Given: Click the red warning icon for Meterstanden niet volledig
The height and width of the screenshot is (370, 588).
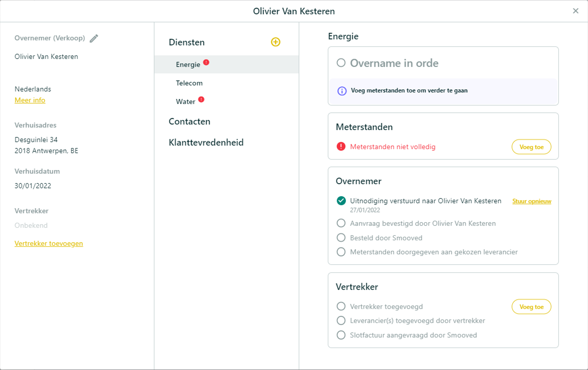Looking at the screenshot, I should (x=341, y=147).
